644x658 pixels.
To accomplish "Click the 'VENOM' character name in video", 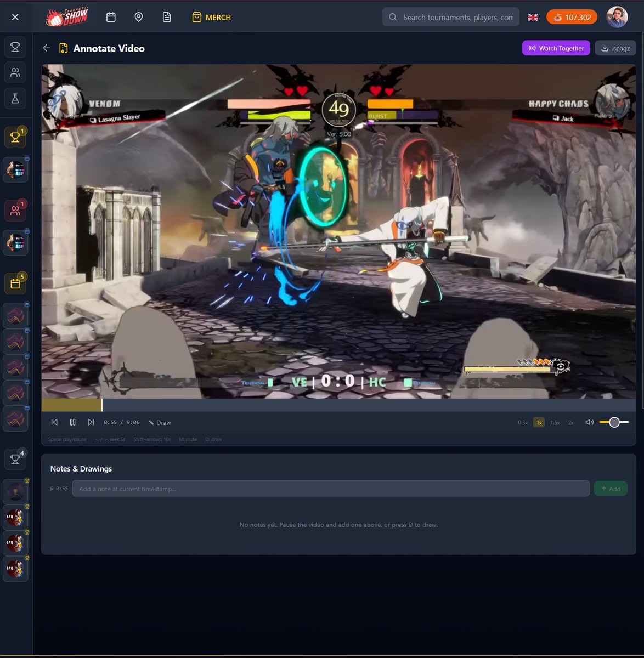I will 104,104.
